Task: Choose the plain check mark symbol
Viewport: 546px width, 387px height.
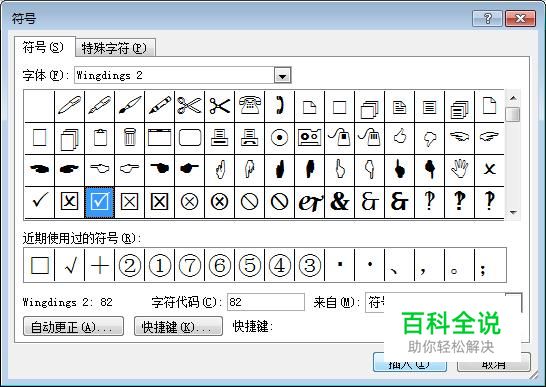Action: coord(39,202)
